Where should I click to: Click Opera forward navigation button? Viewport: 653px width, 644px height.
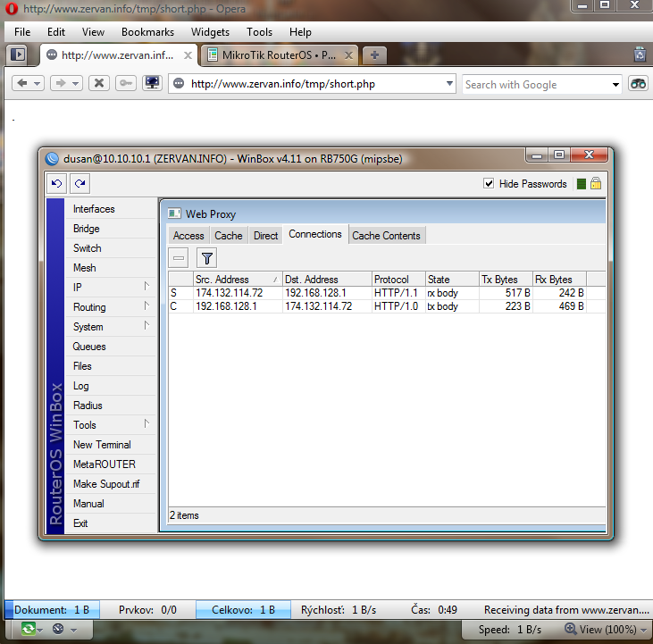(x=61, y=83)
